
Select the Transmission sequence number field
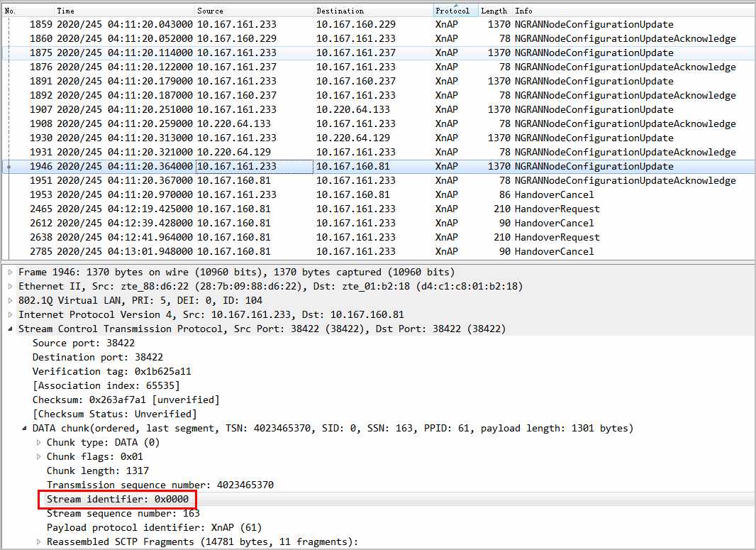(160, 485)
